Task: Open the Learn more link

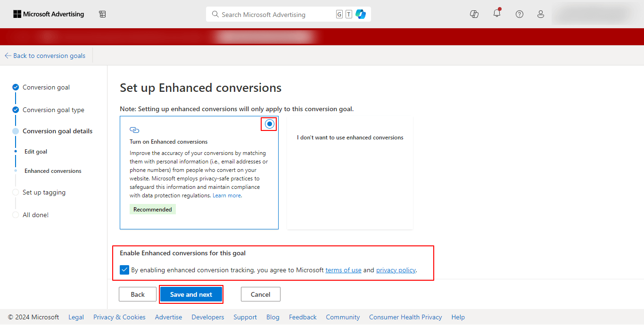Action: (x=227, y=195)
